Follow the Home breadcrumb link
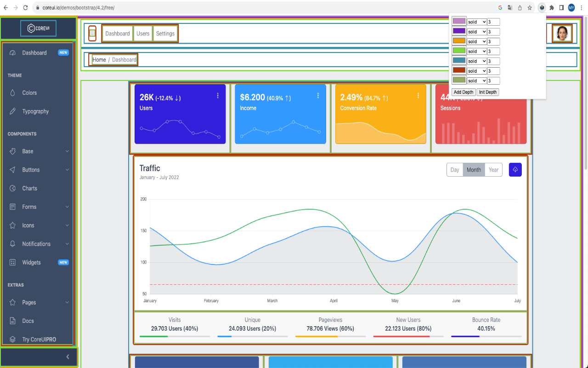The image size is (588, 368). coord(99,59)
